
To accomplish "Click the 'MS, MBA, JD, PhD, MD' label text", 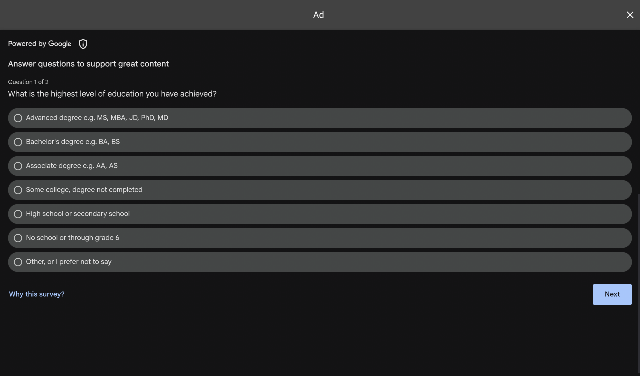I will point(132,118).
